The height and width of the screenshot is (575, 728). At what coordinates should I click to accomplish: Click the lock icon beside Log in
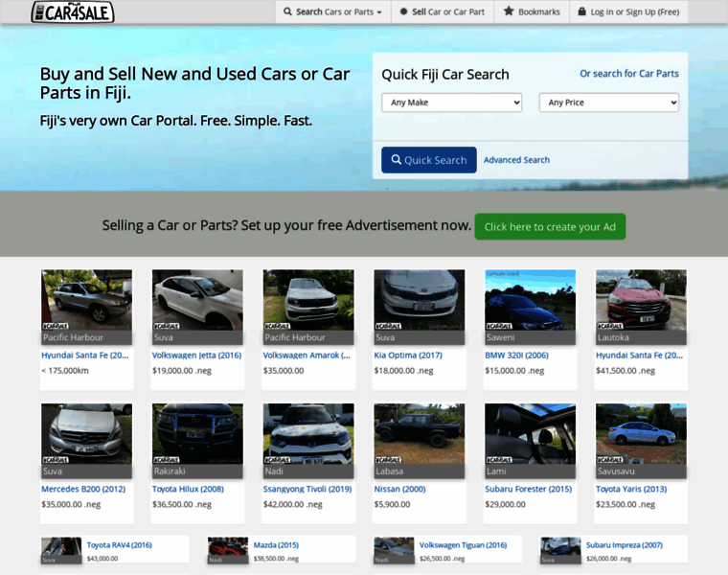581,11
